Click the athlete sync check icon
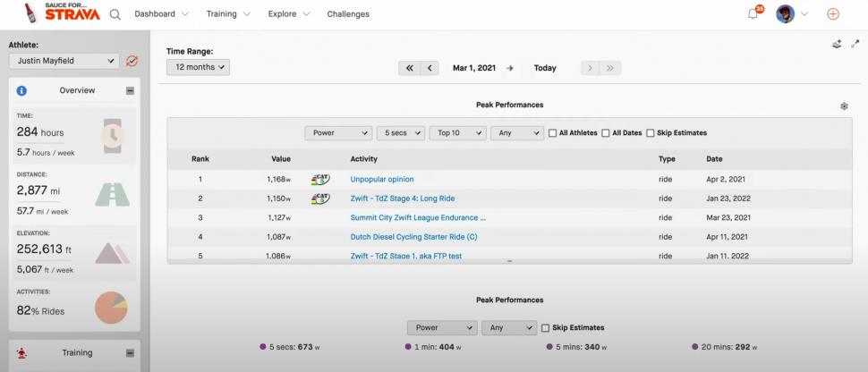868x372 pixels. pos(132,61)
